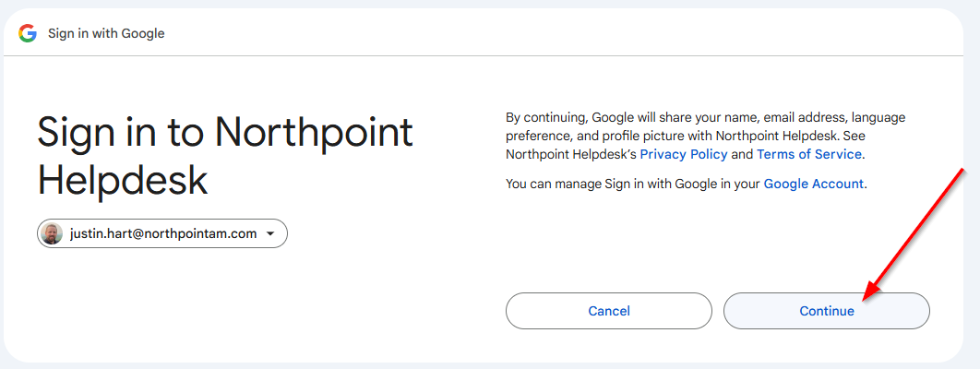Click the word "Helpdesk" in the large heading

pos(123,179)
